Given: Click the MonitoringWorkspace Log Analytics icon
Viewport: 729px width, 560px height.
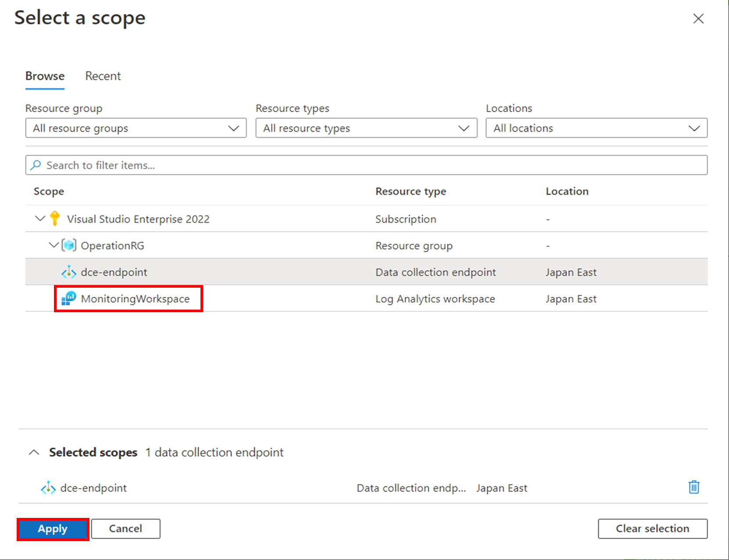Looking at the screenshot, I should point(68,299).
